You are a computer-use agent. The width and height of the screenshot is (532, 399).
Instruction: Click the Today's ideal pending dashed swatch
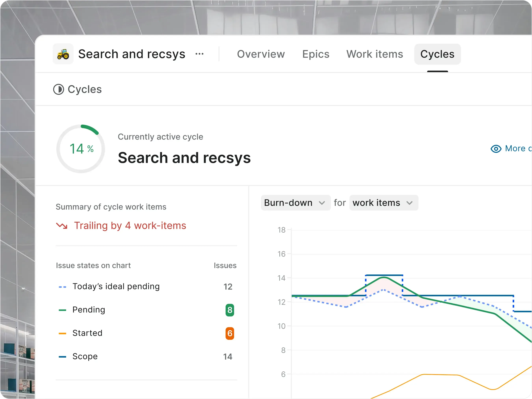(x=62, y=287)
